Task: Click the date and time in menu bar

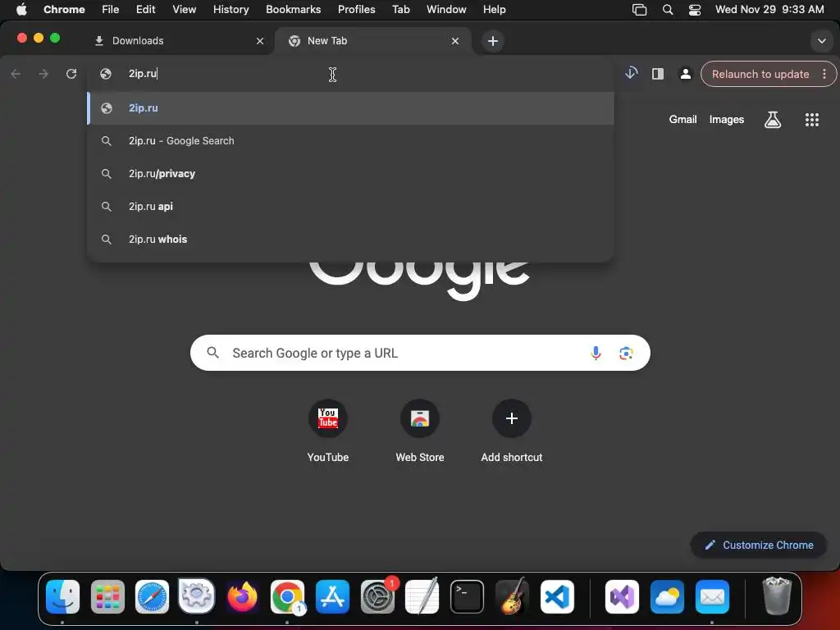Action: click(x=769, y=9)
